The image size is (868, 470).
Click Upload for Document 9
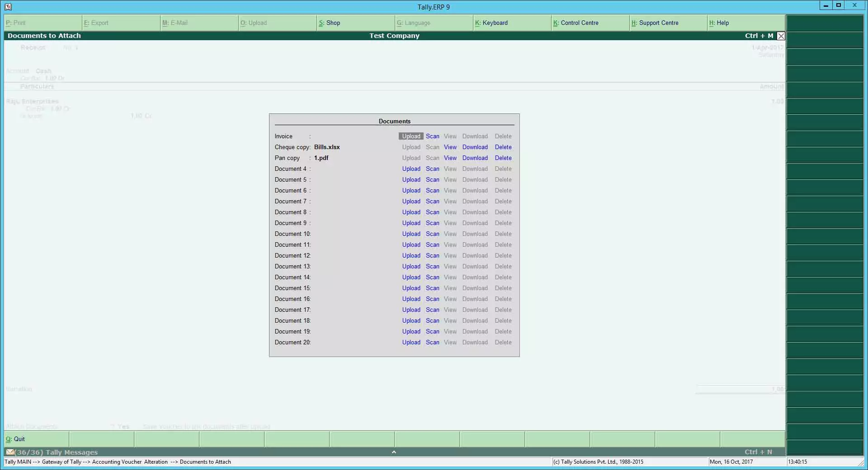411,223
